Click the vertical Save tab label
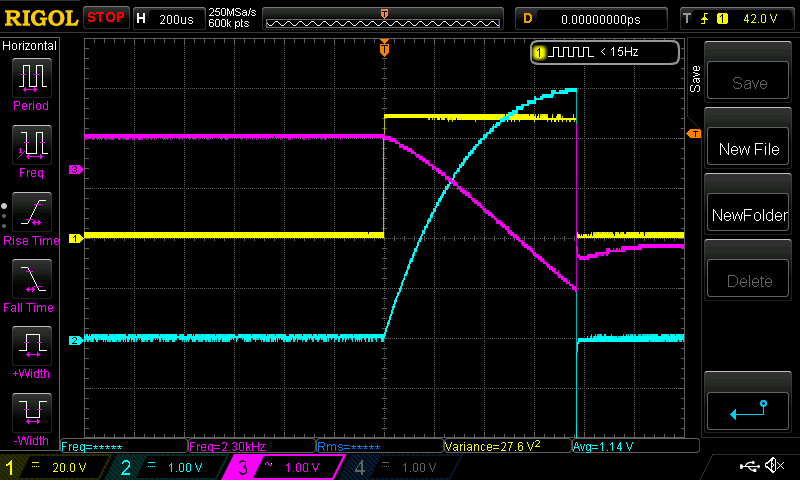 click(x=695, y=79)
